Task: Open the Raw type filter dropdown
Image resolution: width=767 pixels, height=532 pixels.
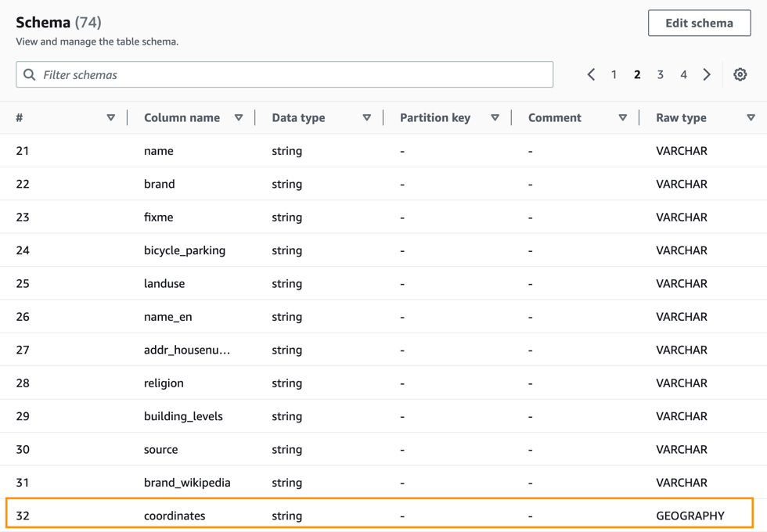Action: point(752,117)
